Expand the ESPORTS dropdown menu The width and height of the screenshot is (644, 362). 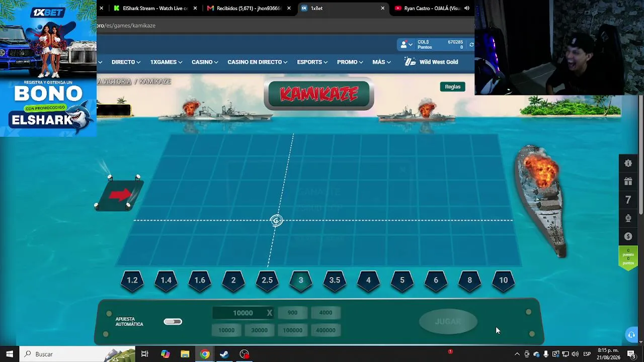312,62
